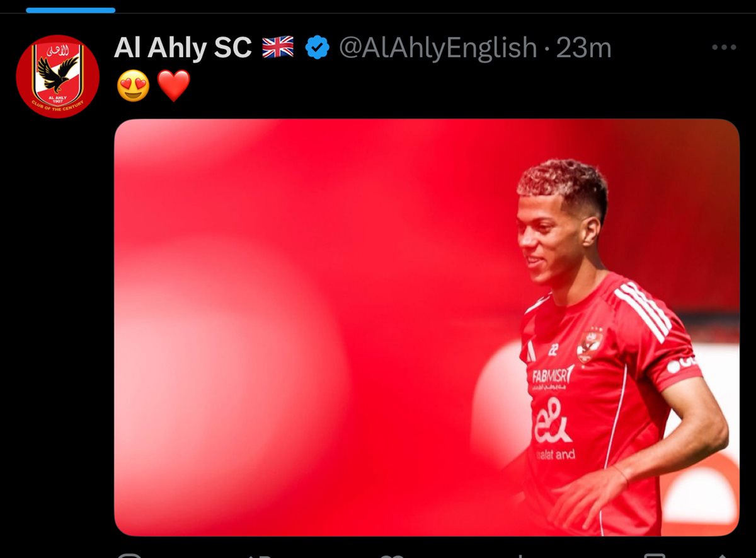Open the three-dot more options menu
Screen dimensions: 756x558
click(724, 47)
